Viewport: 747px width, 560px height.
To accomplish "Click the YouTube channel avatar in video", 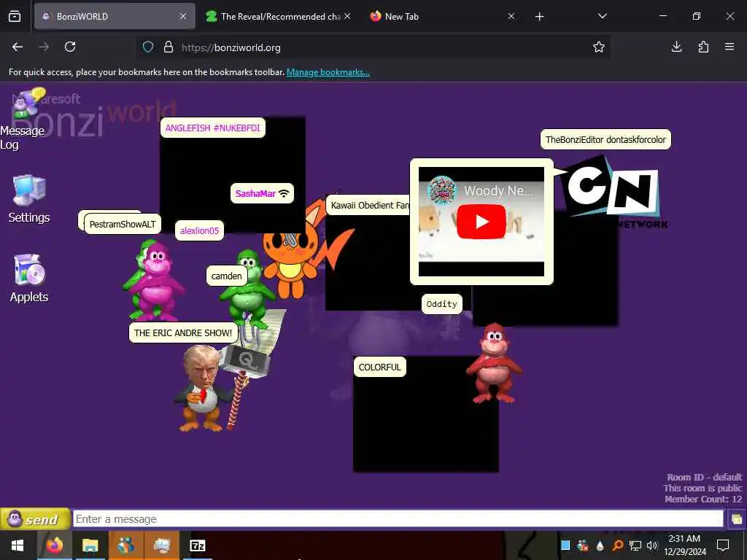I will [x=441, y=190].
